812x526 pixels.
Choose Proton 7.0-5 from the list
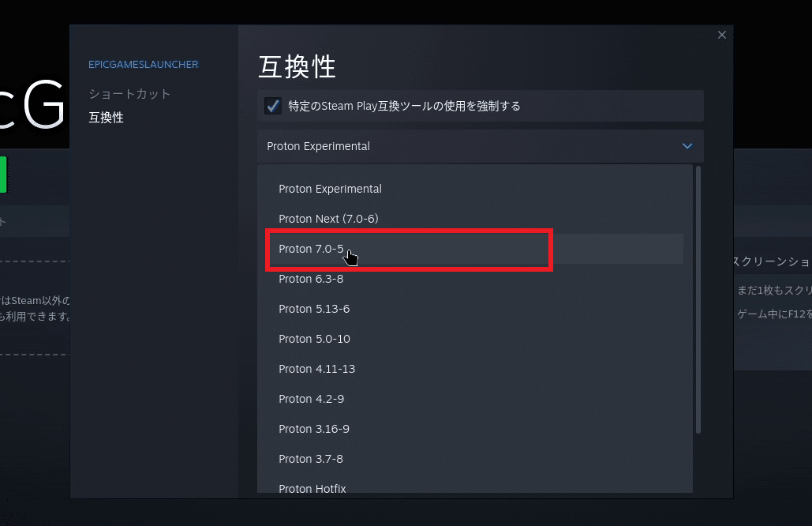coord(475,249)
